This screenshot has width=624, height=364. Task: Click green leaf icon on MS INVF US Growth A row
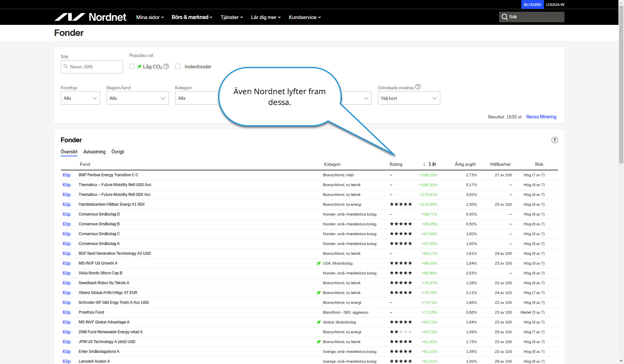pyautogui.click(x=319, y=263)
